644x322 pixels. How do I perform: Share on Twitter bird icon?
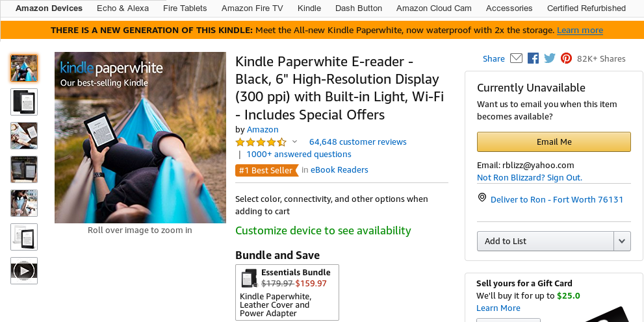pyautogui.click(x=550, y=58)
